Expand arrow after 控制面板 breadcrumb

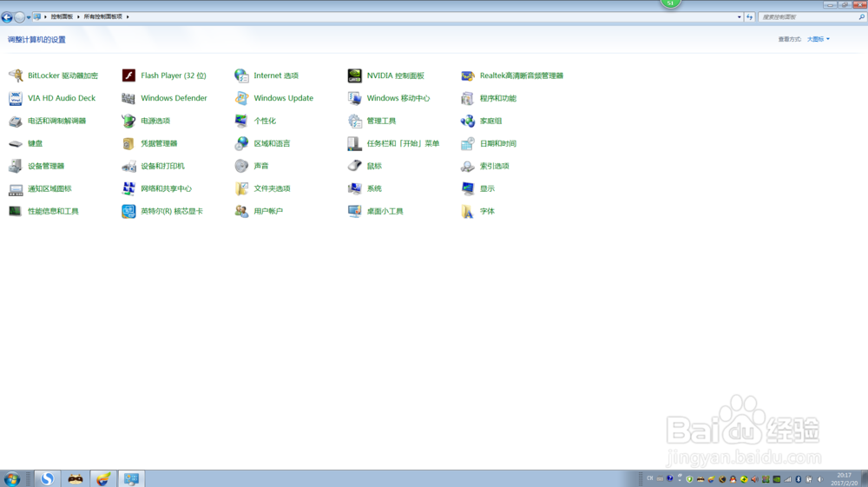tap(78, 16)
